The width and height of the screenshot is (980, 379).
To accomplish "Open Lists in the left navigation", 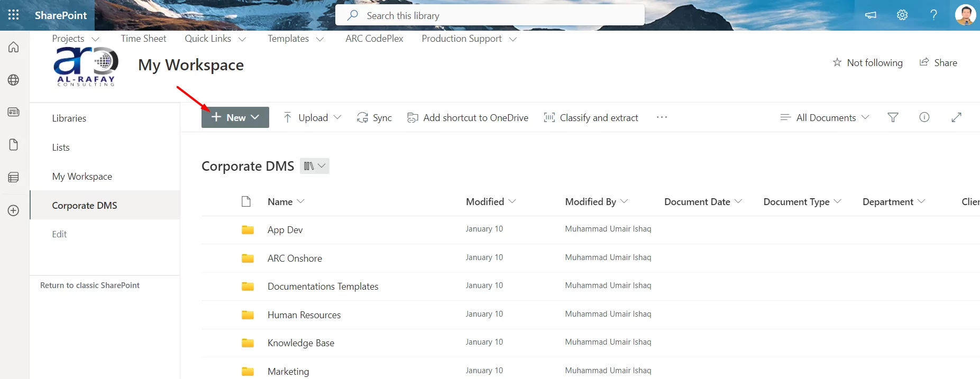I will (x=61, y=147).
